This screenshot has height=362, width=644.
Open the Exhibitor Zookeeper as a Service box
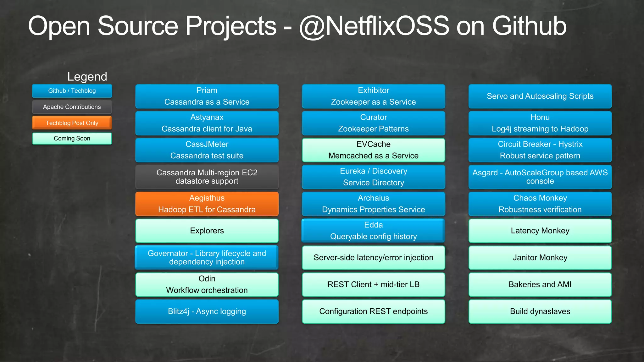(374, 96)
